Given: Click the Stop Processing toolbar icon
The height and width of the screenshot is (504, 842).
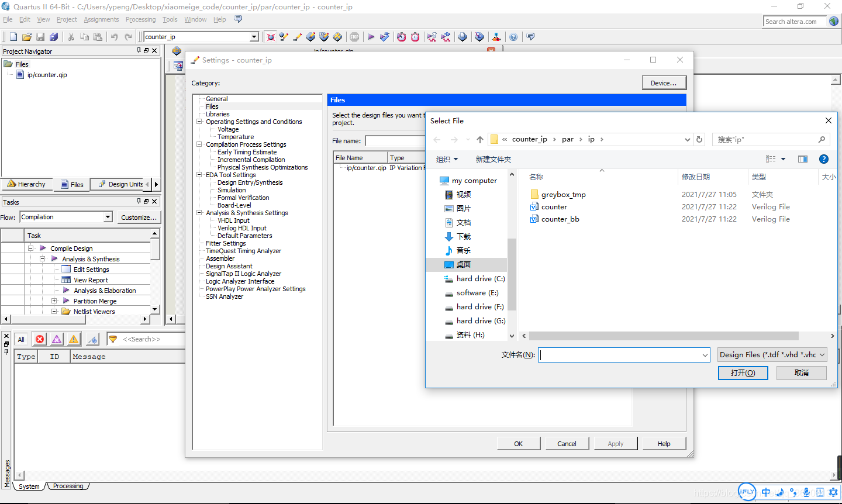Looking at the screenshot, I should click(354, 37).
